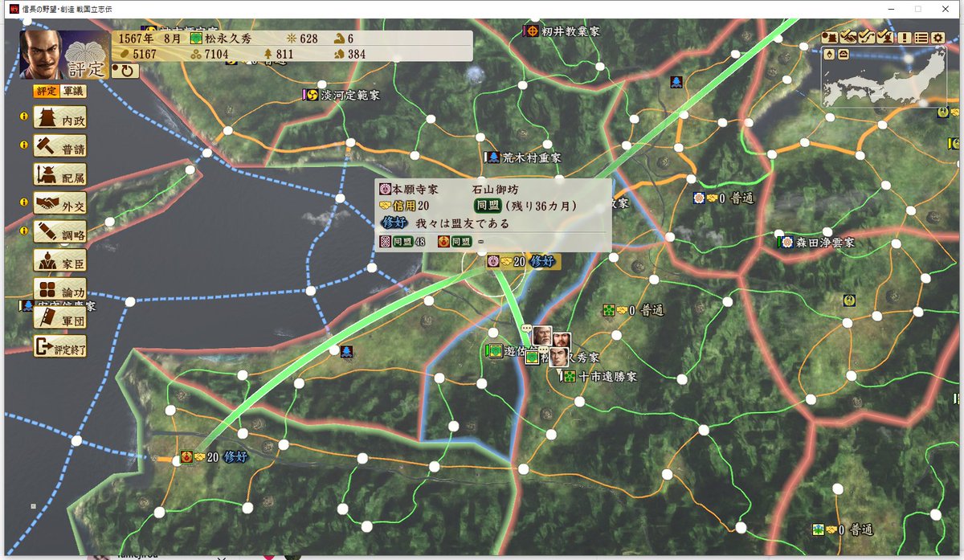Switch to the 軍議 tab
Viewport: 964px width, 560px height.
tap(73, 92)
